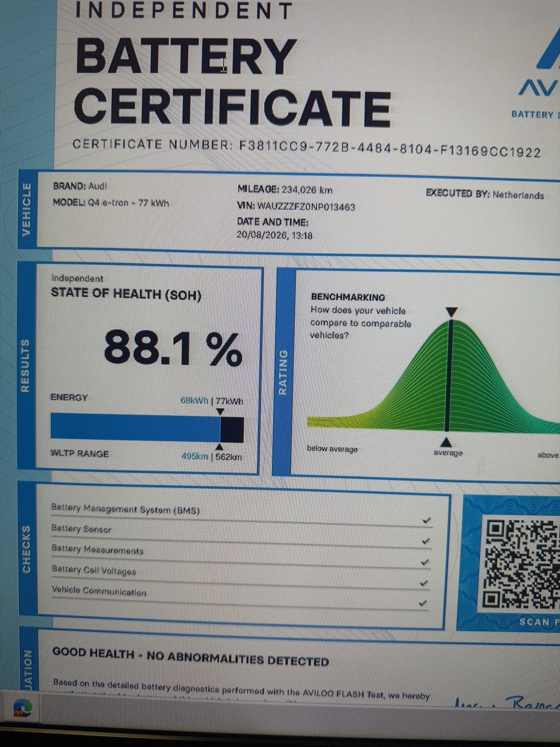Click the dark remaining segment of the energy bar
560x747 pixels.
point(232,430)
